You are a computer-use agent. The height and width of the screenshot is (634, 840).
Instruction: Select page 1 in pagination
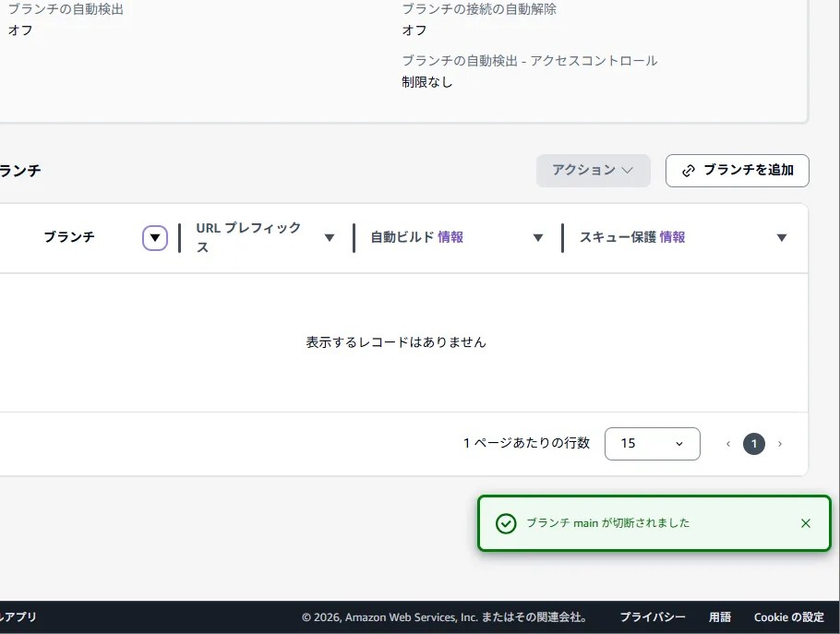(754, 444)
